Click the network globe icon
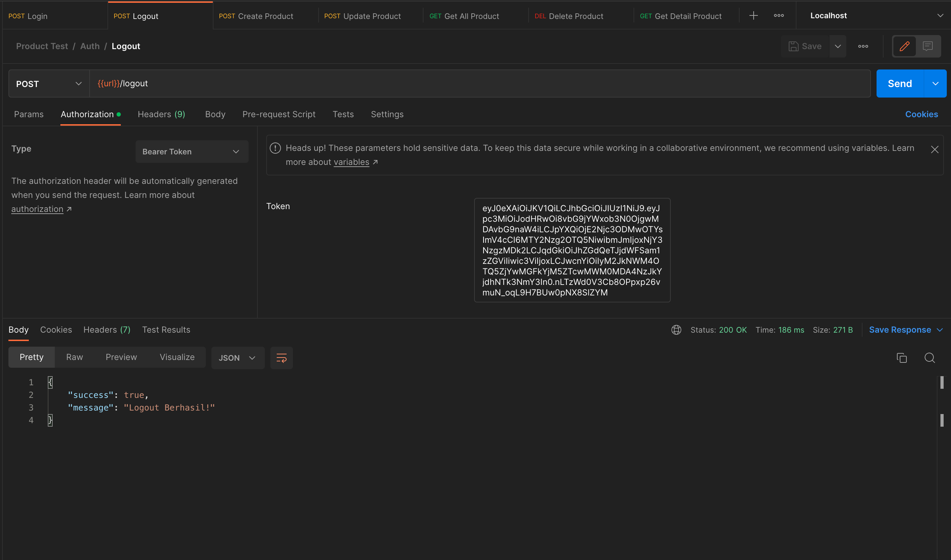 coord(676,330)
